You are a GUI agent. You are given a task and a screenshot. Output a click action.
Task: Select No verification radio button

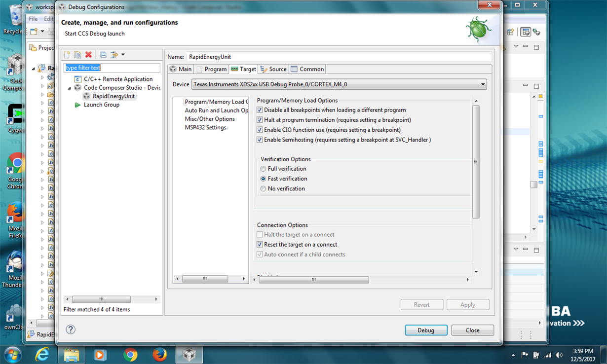pos(264,188)
